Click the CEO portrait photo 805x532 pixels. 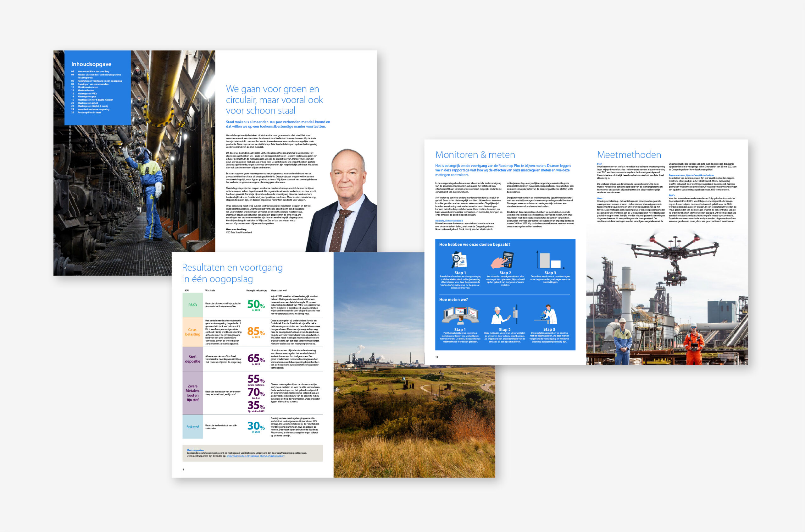click(341, 200)
